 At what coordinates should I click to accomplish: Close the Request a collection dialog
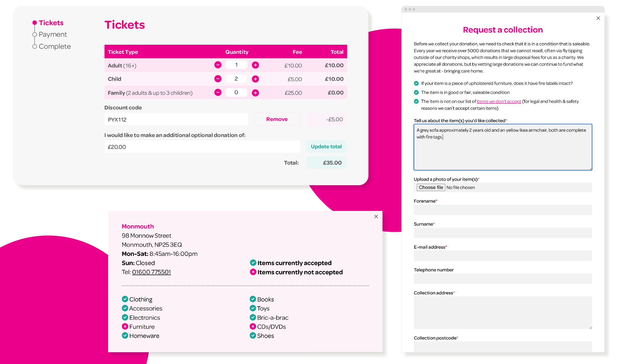598,18
